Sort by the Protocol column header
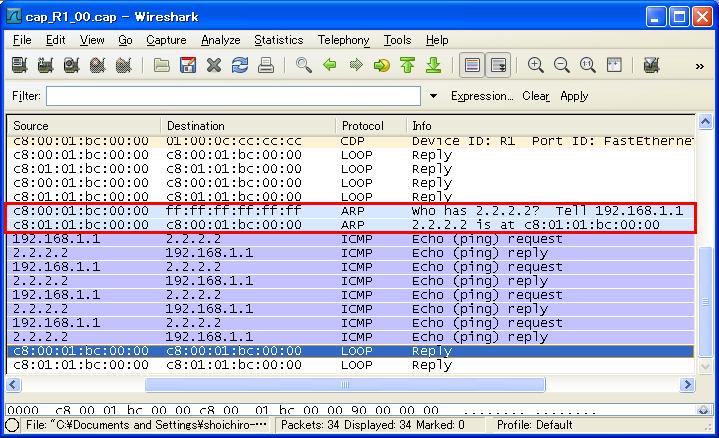Screen dimensions: 719x438 click(x=371, y=126)
